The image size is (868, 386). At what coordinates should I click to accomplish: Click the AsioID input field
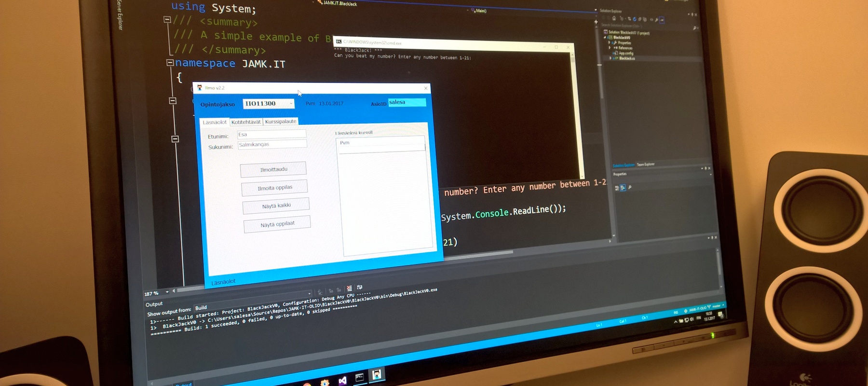click(x=407, y=102)
